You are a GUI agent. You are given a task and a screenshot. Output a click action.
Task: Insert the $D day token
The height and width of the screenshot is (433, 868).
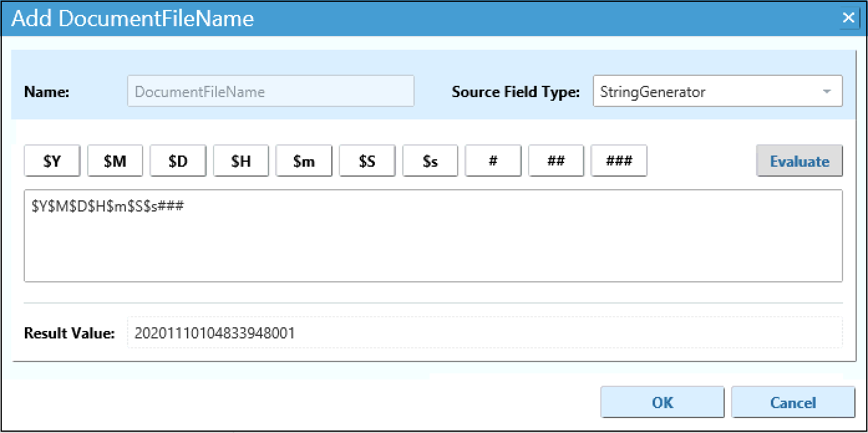point(178,161)
